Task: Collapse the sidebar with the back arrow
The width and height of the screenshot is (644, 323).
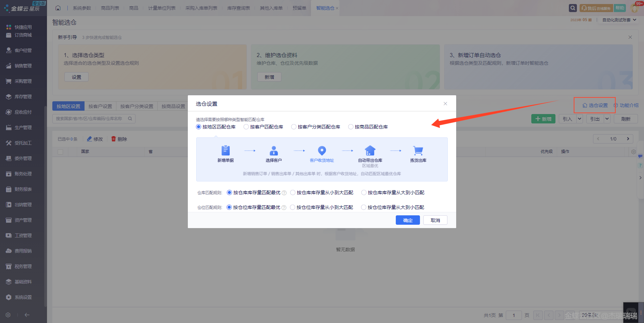Action: tap(27, 315)
